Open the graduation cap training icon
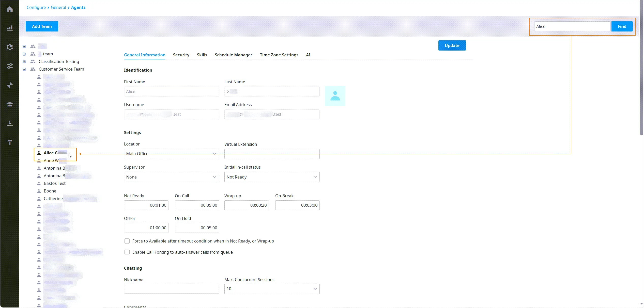The height and width of the screenshot is (308, 644). 10,104
